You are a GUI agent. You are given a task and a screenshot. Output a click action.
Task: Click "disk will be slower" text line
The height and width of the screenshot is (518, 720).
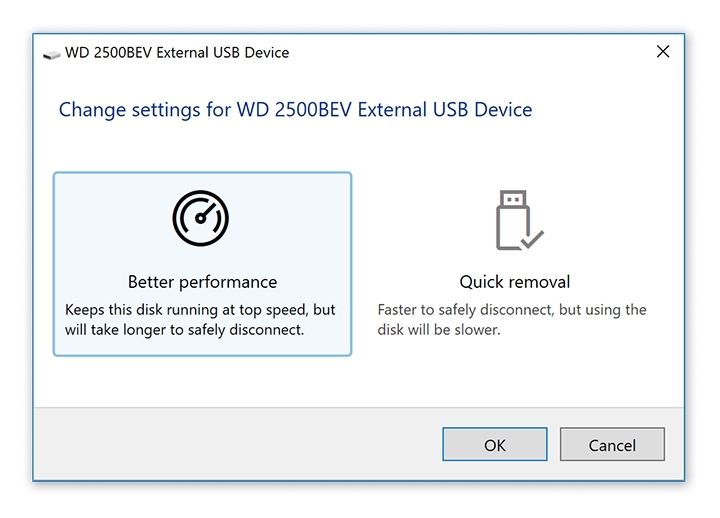tap(438, 329)
